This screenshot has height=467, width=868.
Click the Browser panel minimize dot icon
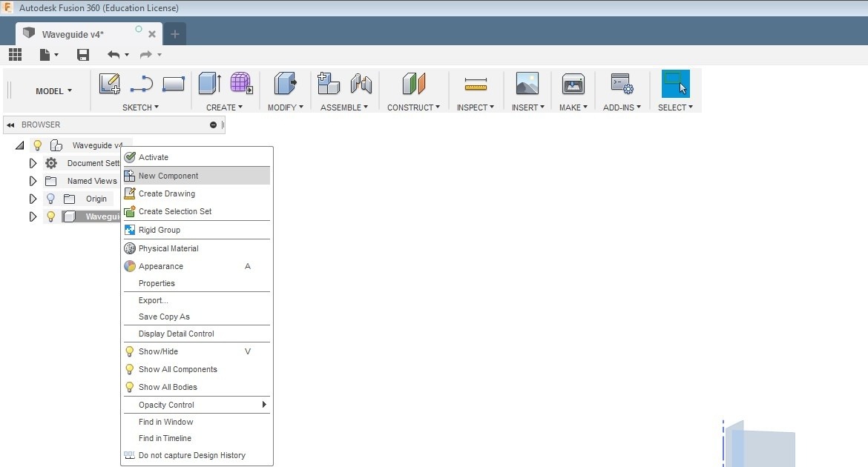(x=213, y=125)
